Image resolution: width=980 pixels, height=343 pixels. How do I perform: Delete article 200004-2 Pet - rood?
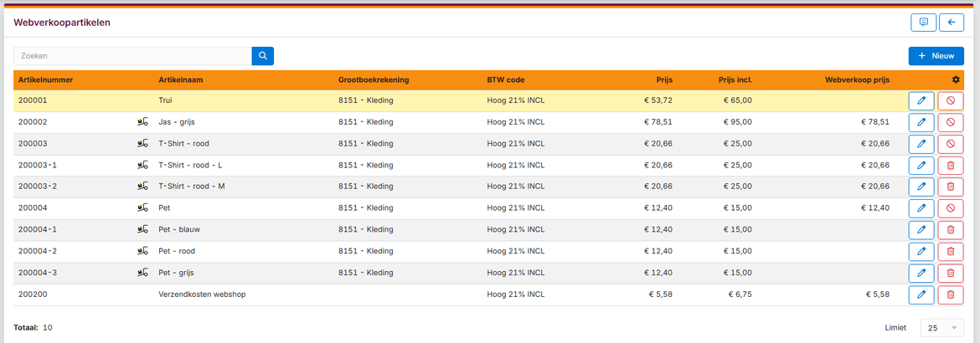951,251
